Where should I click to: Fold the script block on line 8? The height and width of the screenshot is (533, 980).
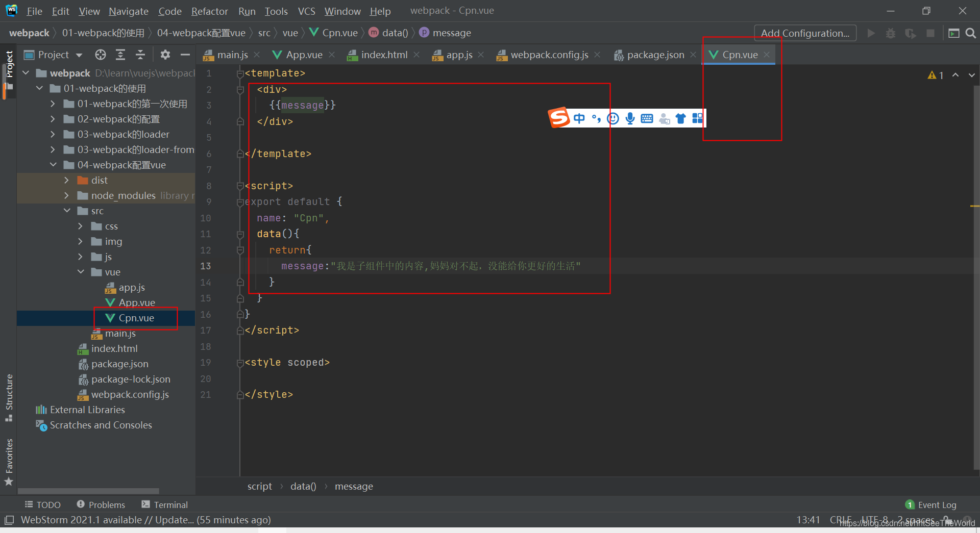tap(240, 186)
